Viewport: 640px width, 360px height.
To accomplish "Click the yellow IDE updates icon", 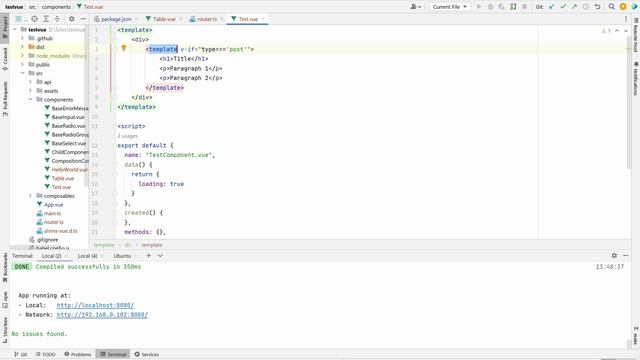I will click(623, 7).
